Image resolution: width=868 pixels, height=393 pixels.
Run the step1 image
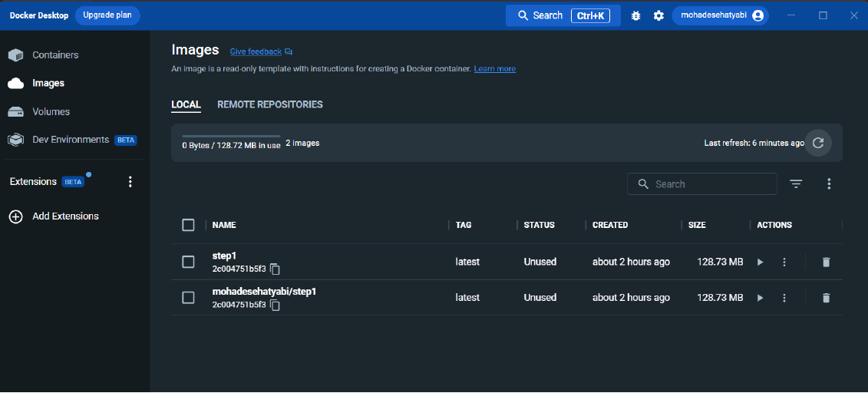760,262
